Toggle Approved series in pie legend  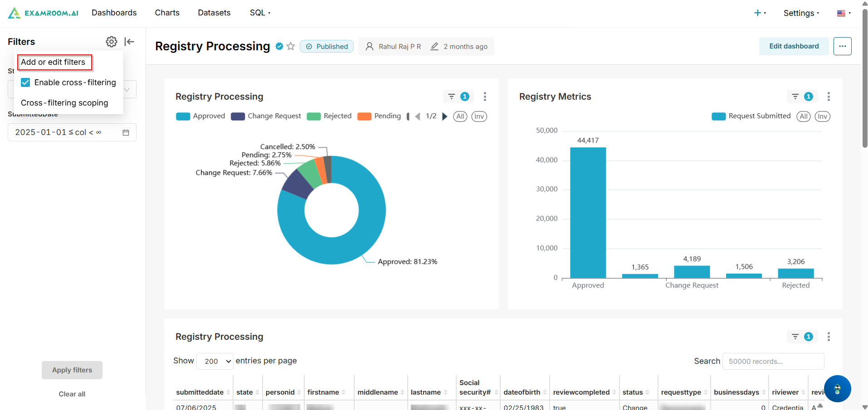200,116
